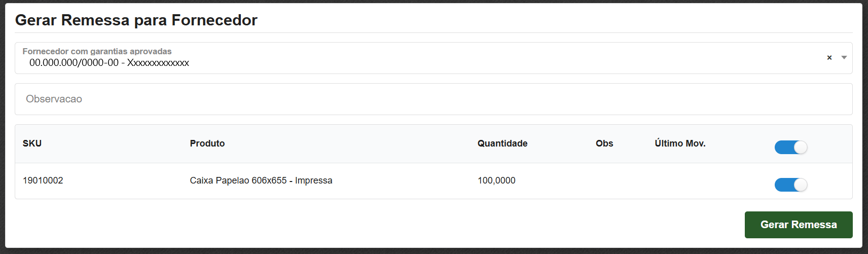Viewport: 868px width, 254px height.
Task: Select the SKU cell 19010002
Action: tap(43, 180)
